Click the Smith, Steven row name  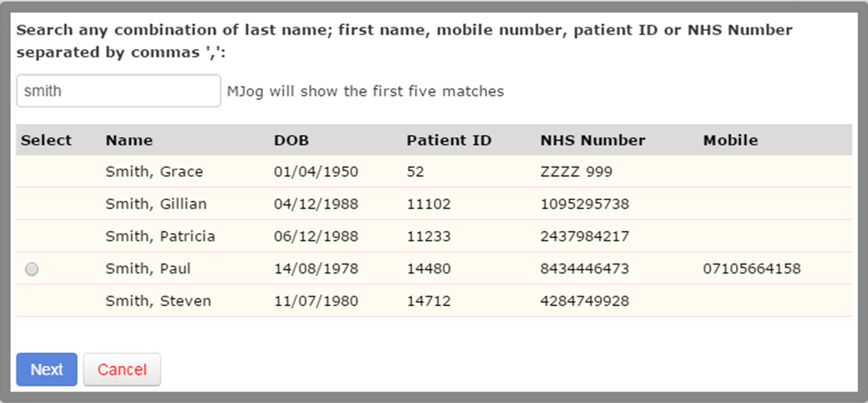[x=158, y=302]
